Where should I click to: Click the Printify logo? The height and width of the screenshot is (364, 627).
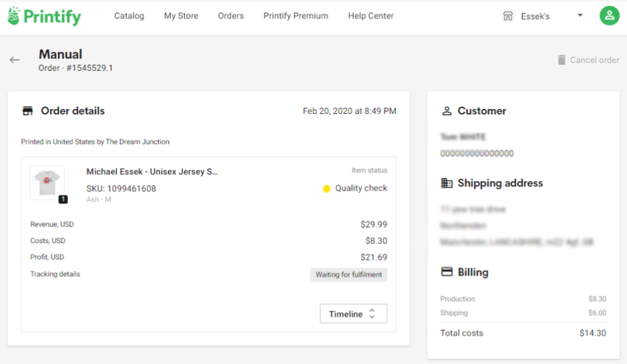[x=43, y=15]
